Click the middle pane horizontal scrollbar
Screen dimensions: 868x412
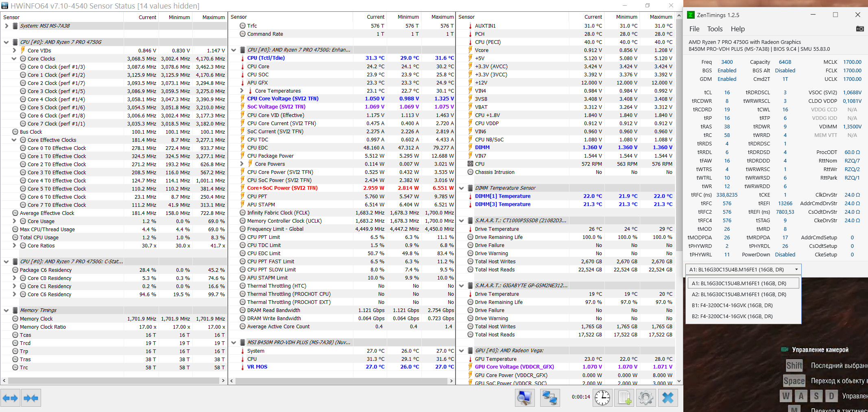342,381
